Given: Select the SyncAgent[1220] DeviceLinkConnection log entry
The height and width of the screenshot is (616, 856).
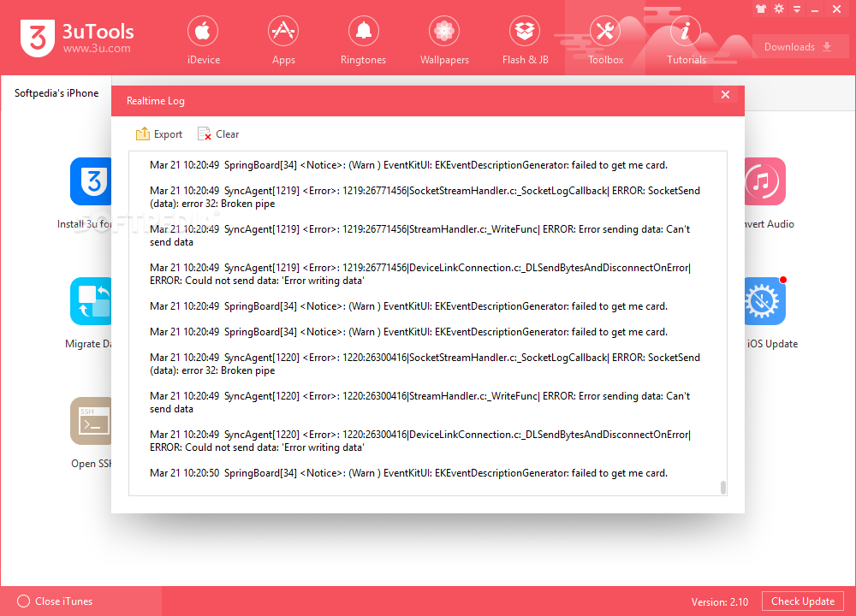Looking at the screenshot, I should 420,441.
